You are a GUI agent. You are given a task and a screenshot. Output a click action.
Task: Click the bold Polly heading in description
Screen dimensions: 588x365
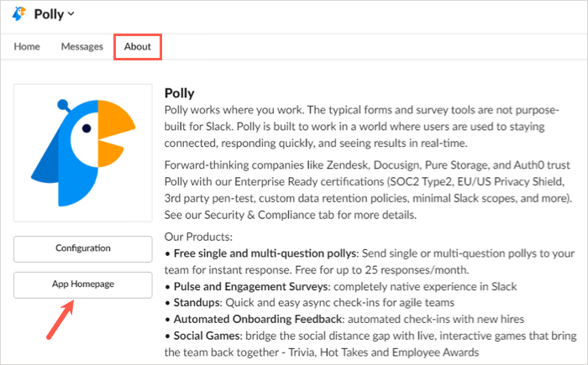(x=180, y=93)
